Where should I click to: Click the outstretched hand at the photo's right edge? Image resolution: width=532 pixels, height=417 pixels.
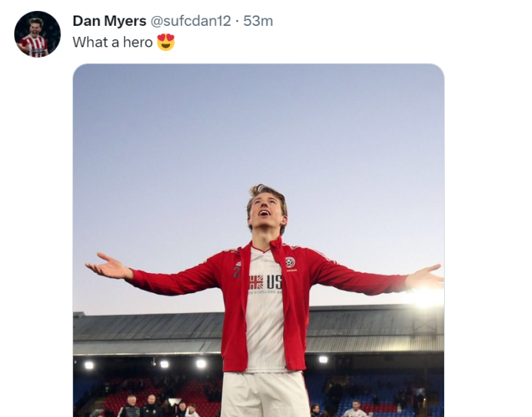[x=426, y=277]
